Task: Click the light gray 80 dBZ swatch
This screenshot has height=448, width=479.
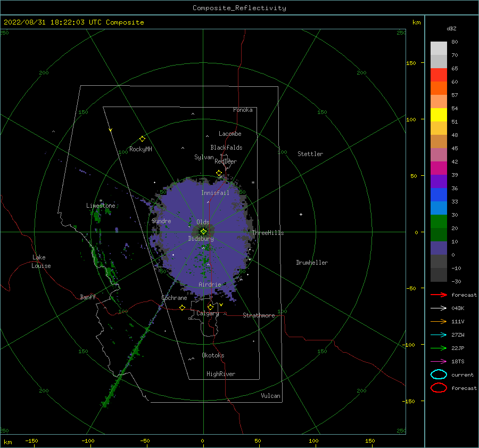Action: click(439, 48)
